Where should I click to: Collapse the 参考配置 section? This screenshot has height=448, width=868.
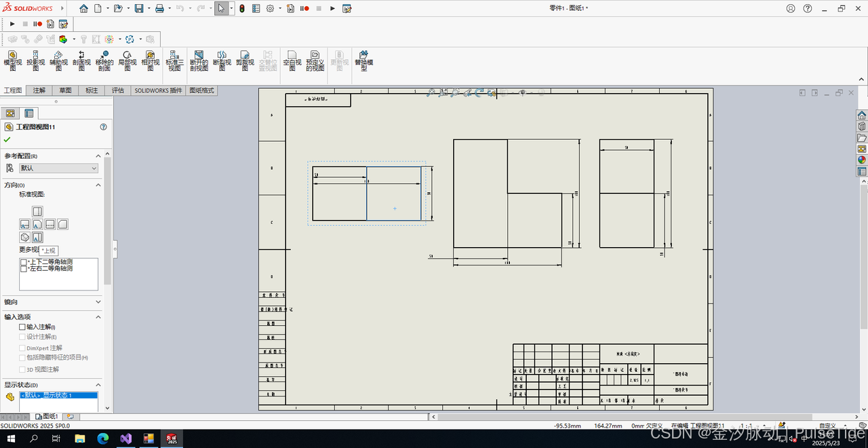coord(98,156)
